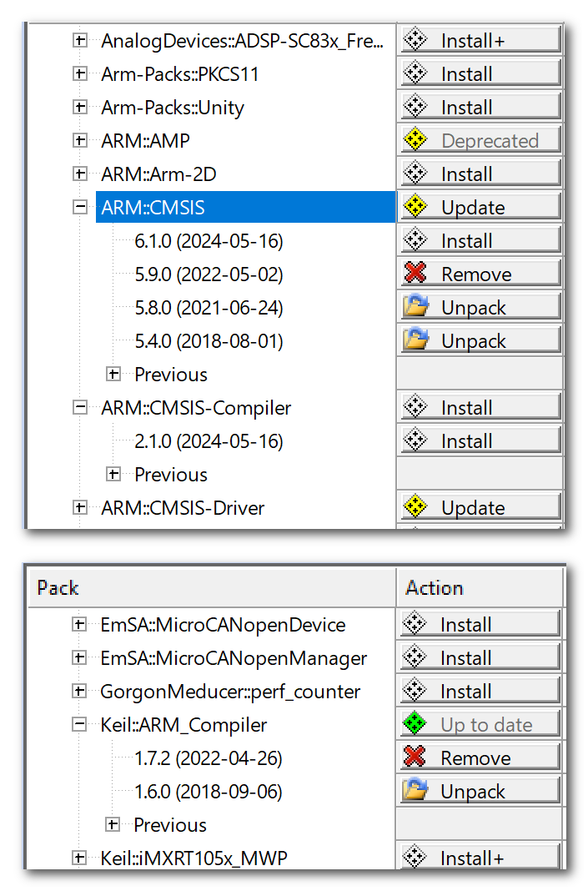
Task: Expand Previous versions under Keil::ARM_Compiler
Action: [x=113, y=824]
